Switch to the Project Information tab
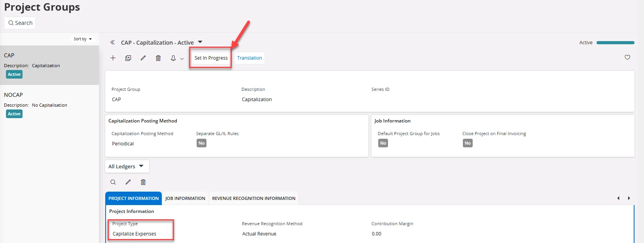 click(134, 198)
